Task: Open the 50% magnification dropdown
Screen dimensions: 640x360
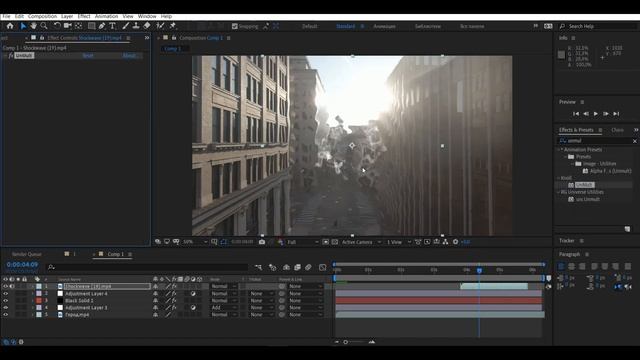Action: click(195, 242)
